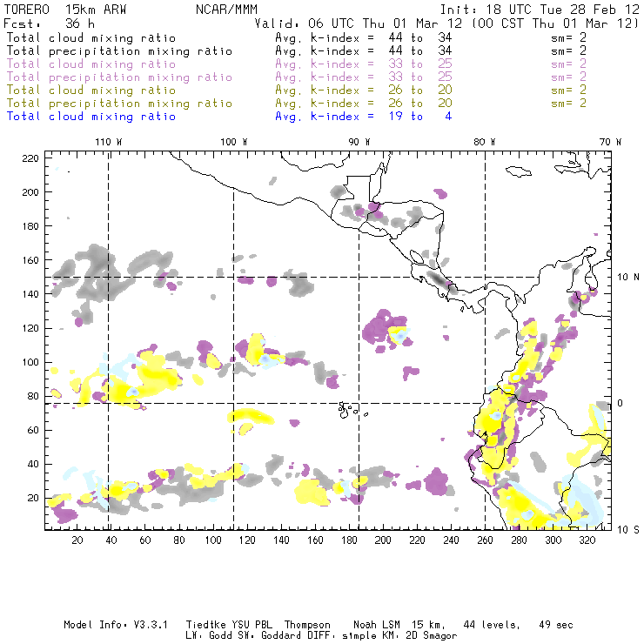Click the purple 'Total precipitation mixing ratio' legend line
Screen dimensions: 644x644
pyautogui.click(x=119, y=77)
